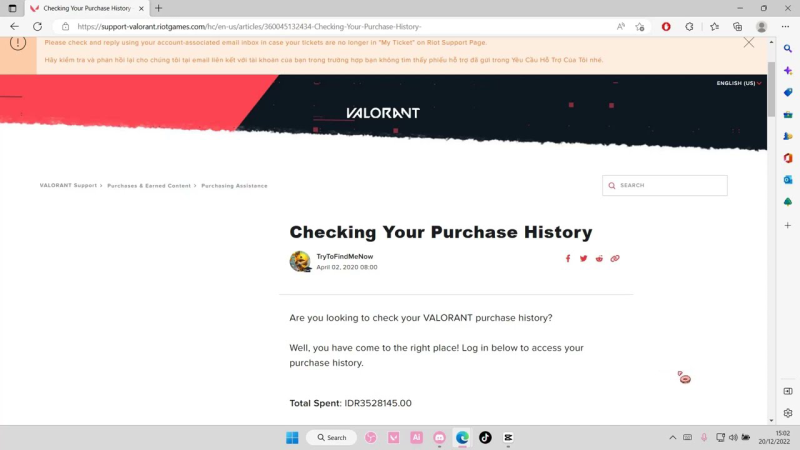The width and height of the screenshot is (800, 450).
Task: Open the Windows Start menu
Action: (292, 437)
